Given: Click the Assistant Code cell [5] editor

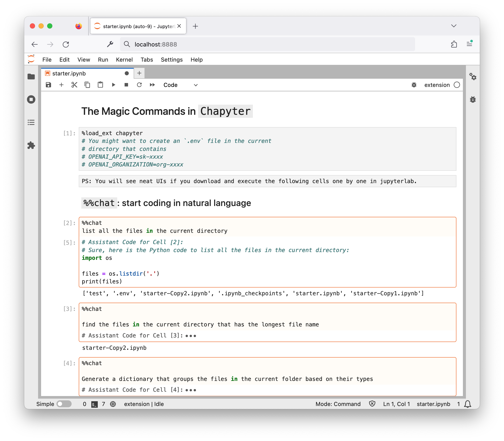Looking at the screenshot, I should [267, 262].
